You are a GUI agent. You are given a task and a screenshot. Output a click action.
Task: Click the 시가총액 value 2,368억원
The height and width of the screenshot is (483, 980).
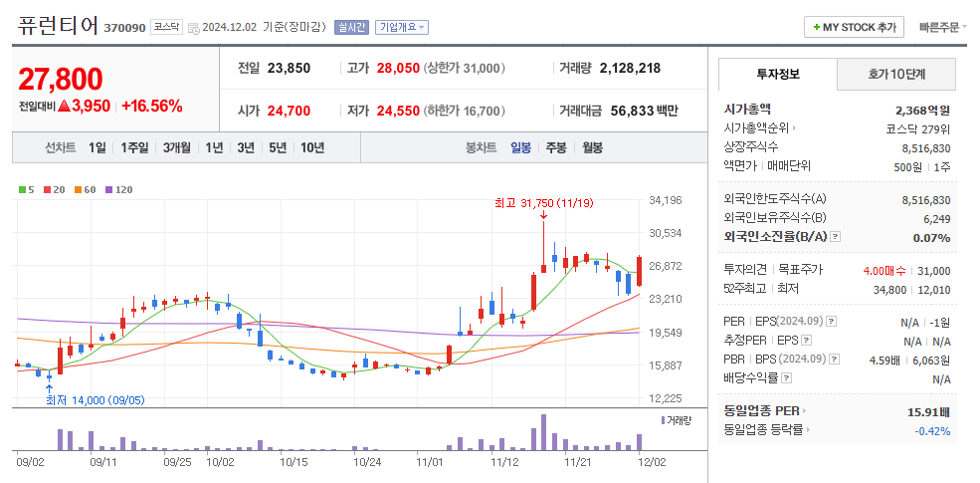click(922, 111)
